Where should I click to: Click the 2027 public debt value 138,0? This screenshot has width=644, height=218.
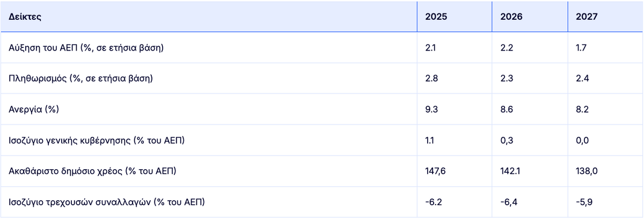586,171
